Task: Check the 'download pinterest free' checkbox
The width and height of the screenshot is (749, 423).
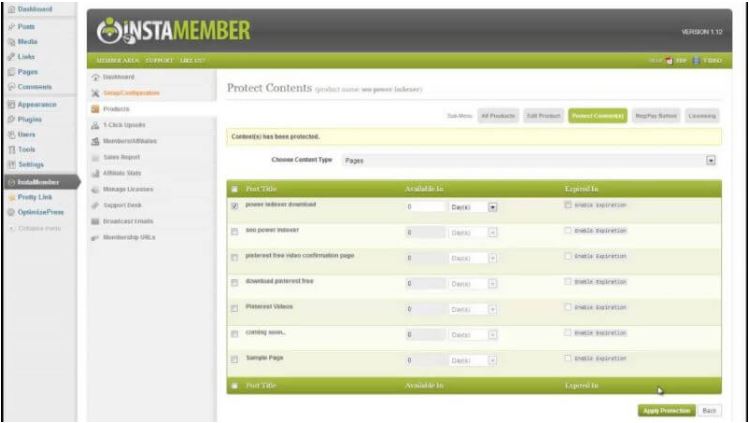Action: pos(235,283)
